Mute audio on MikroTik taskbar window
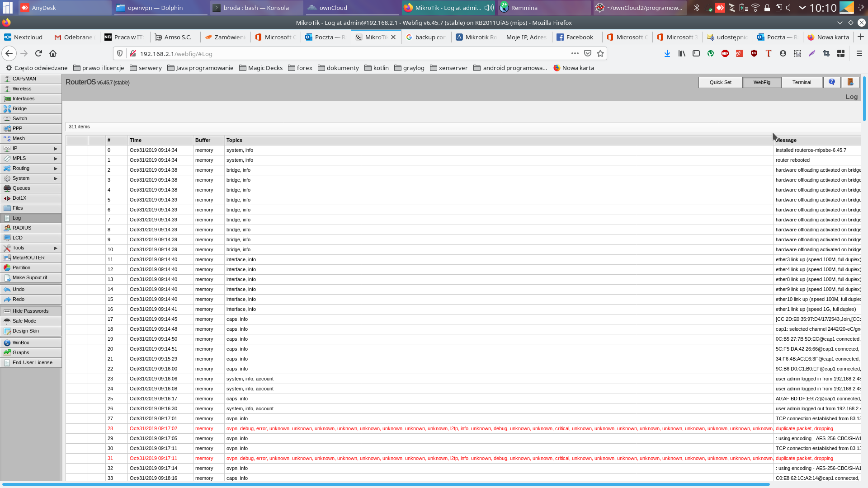The image size is (868, 488). [x=489, y=8]
